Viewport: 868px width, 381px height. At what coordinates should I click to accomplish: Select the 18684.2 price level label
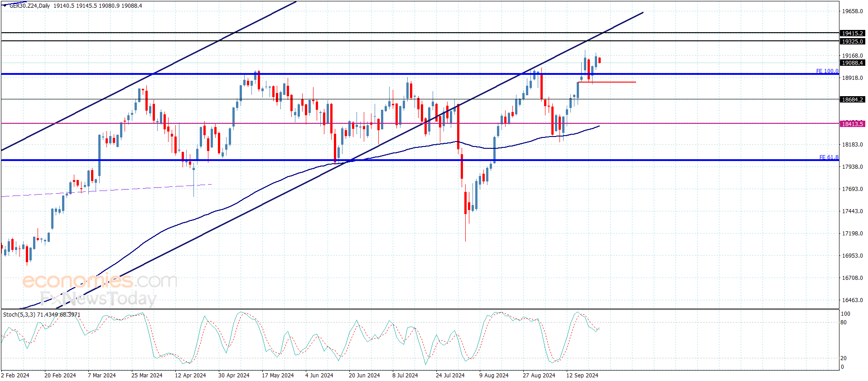[x=852, y=100]
